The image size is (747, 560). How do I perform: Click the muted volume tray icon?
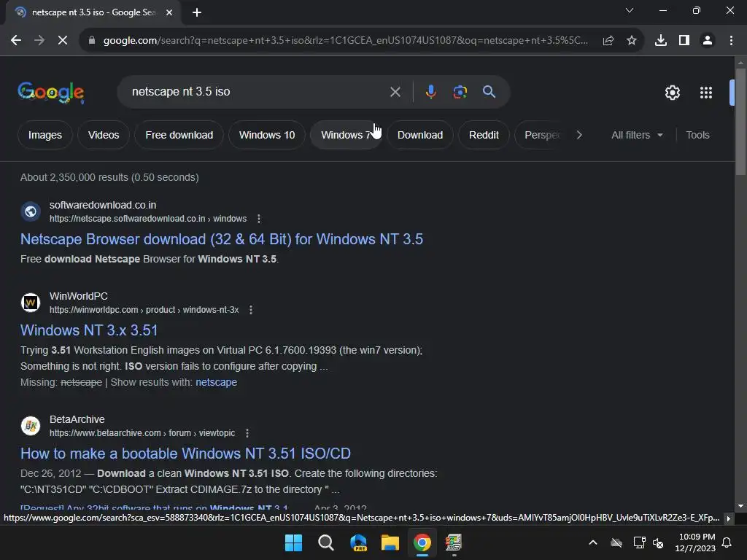click(x=658, y=542)
